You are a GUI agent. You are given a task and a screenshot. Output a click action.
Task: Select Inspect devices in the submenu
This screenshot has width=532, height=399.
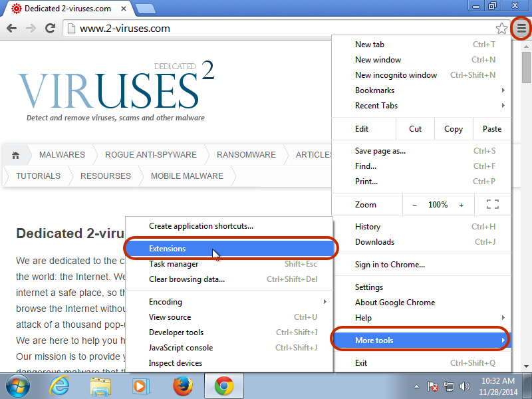click(x=229, y=362)
